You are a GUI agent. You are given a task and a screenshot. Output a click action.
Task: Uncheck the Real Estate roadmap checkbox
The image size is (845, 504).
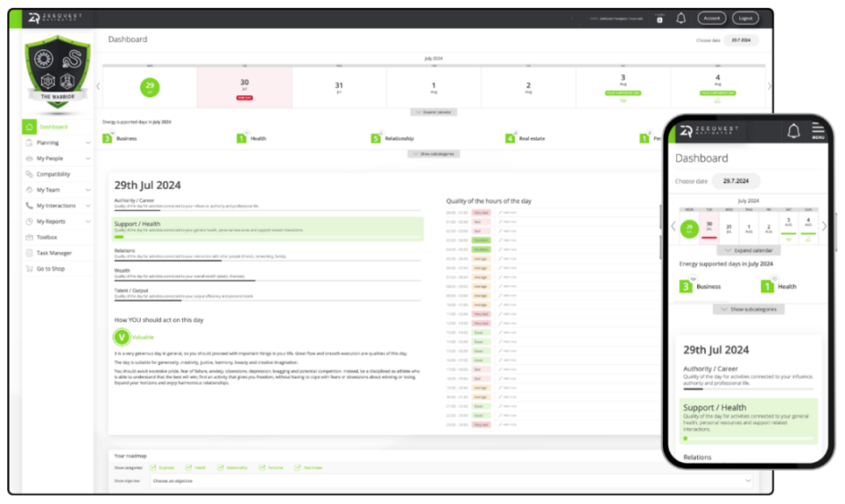coord(298,467)
